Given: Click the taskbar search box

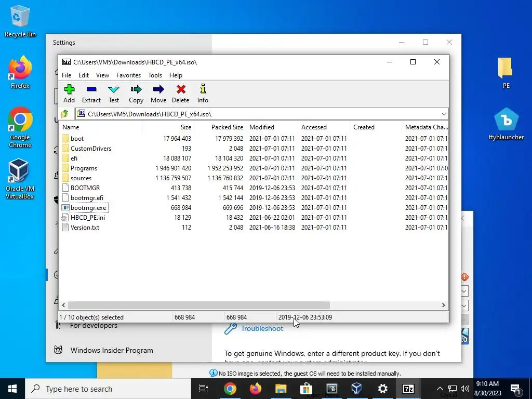Looking at the screenshot, I should [108, 389].
